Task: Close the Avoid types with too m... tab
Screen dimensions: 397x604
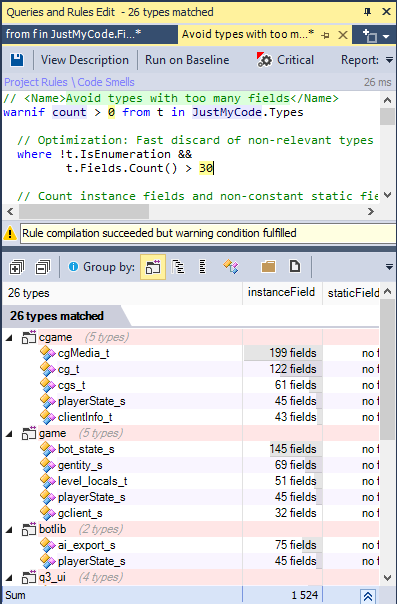Action: 343,35
